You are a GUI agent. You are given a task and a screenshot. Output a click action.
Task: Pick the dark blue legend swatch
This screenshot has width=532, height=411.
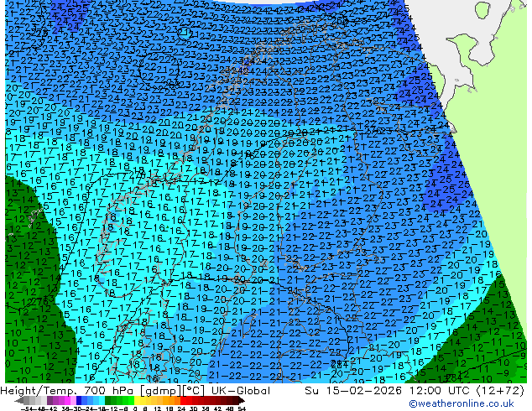pyautogui.click(x=79, y=401)
